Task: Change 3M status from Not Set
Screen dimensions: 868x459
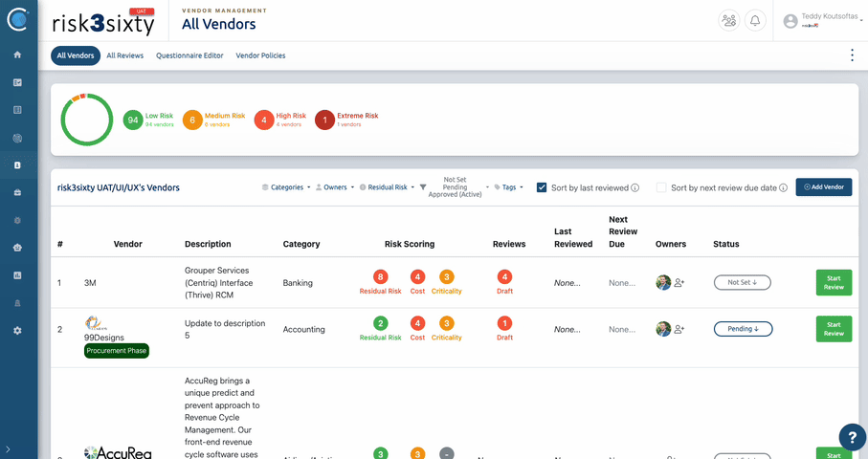Action: [x=743, y=283]
